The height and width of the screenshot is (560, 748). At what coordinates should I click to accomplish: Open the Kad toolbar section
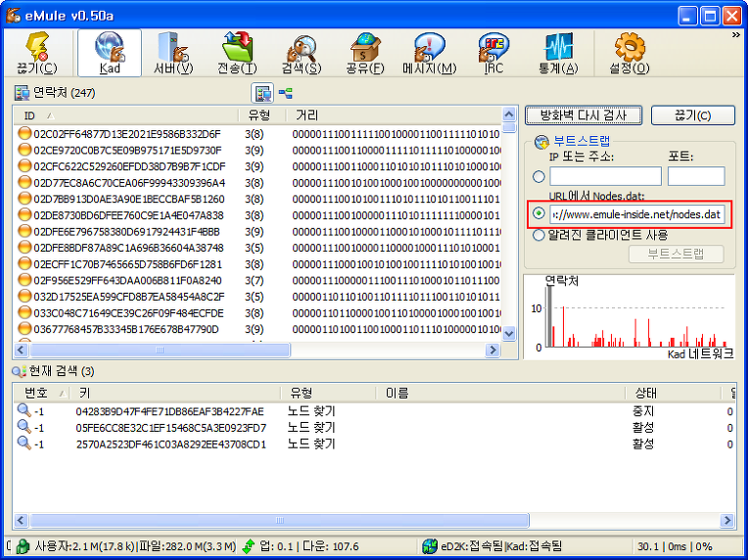tap(110, 53)
